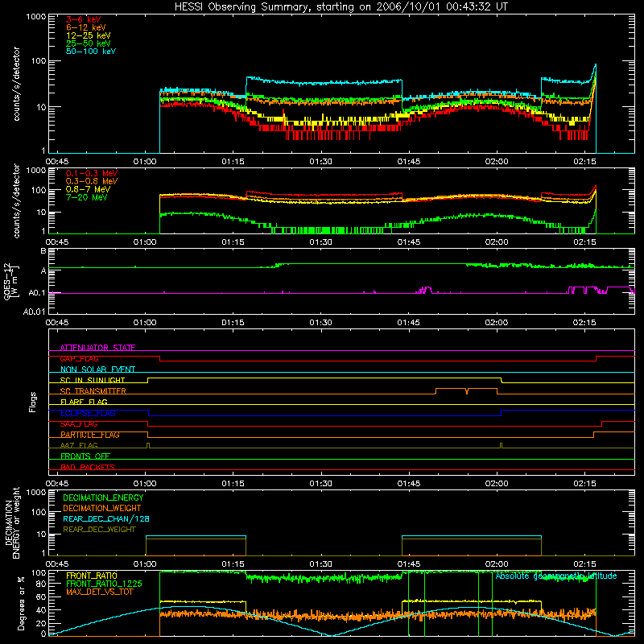Click the DECIMATION ENERGY or weight axis title
The width and height of the screenshot is (644, 644).
pos(12,522)
